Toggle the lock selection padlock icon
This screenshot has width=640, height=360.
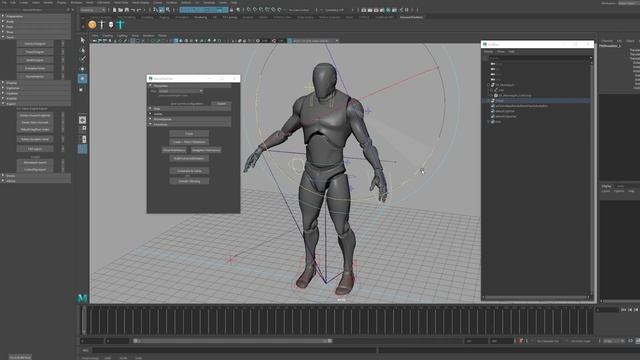231,10
